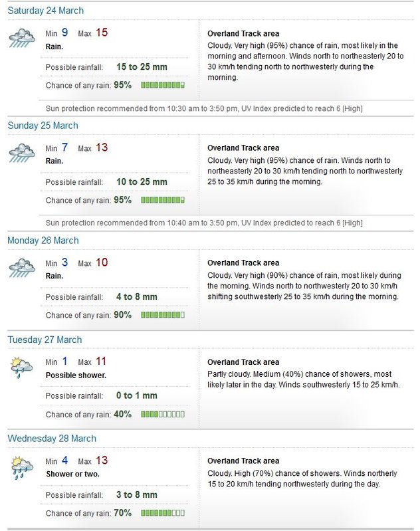The image size is (420, 531).
Task: Select the Tuesday 27 March heading
Action: [x=45, y=340]
